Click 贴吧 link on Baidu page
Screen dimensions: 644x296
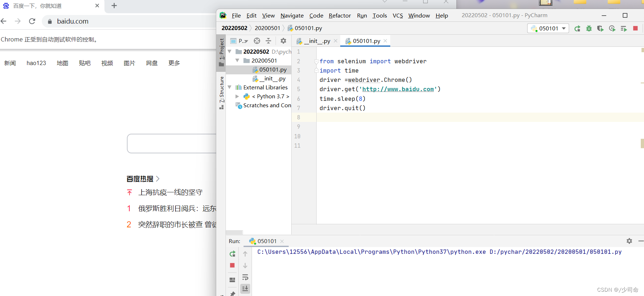click(85, 63)
